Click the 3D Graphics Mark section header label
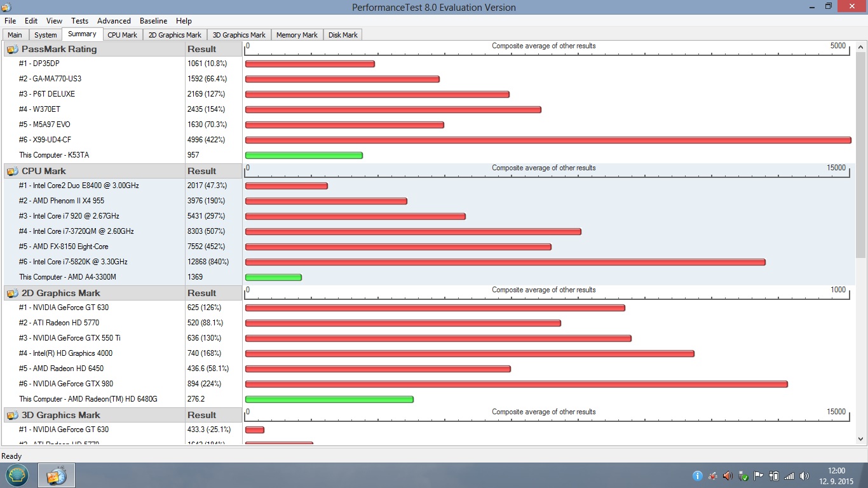 tap(61, 415)
